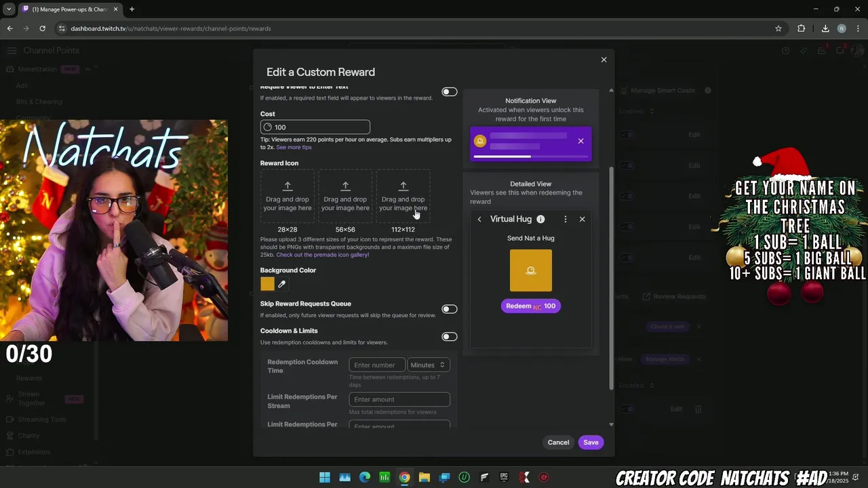Screen dimensions: 868x488
Task: Pick background color with the eyedropper icon
Action: 282,284
